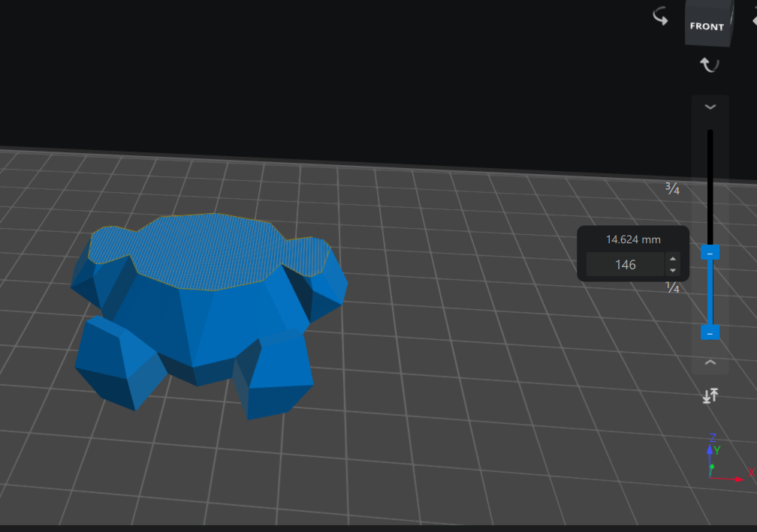
Task: Click the black vertical layer slider track
Action: click(x=710, y=188)
